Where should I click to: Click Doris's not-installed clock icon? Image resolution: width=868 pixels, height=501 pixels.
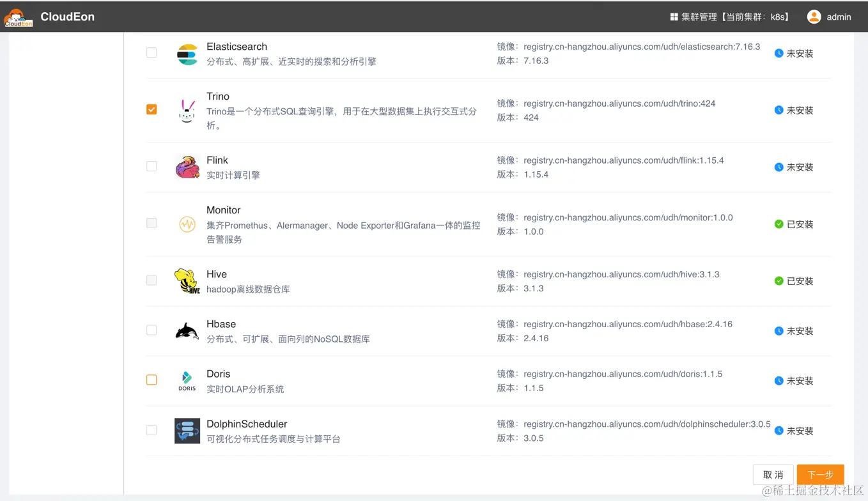click(x=779, y=381)
